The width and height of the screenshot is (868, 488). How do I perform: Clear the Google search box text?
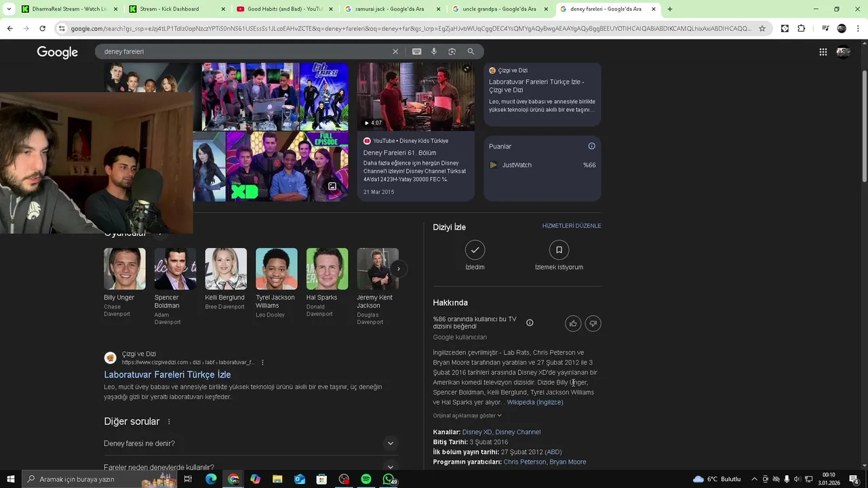click(x=395, y=52)
